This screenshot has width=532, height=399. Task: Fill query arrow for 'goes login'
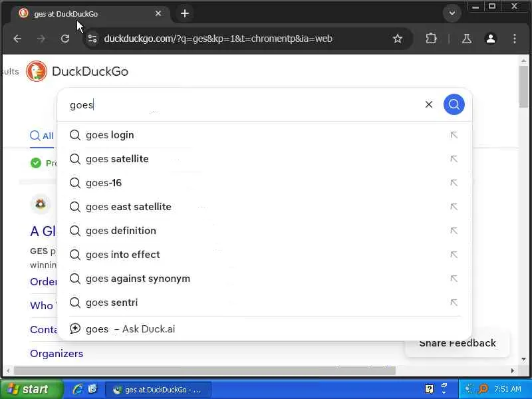[454, 135]
